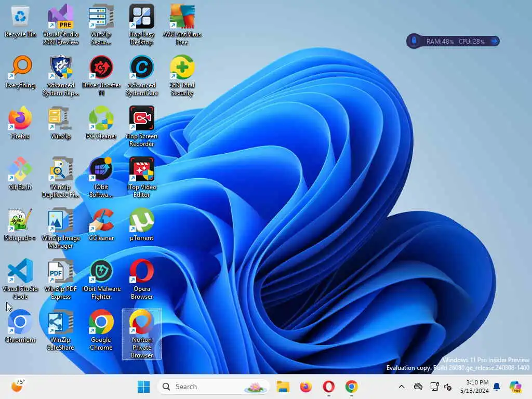Open the weather widget showing 75°
The width and height of the screenshot is (532, 399).
tap(18, 386)
